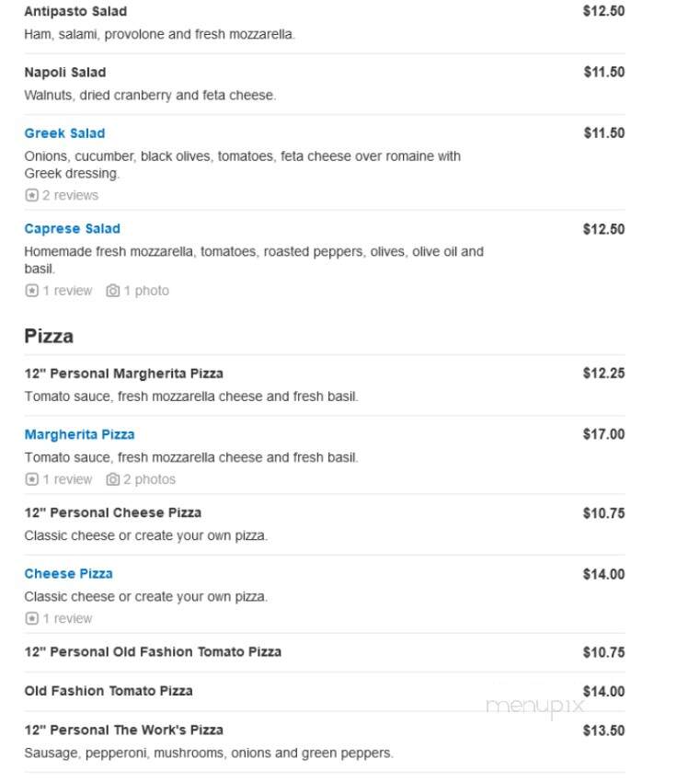This screenshot has width=700, height=782.
Task: View 1 review under Cheese Pizza
Action: [67, 618]
